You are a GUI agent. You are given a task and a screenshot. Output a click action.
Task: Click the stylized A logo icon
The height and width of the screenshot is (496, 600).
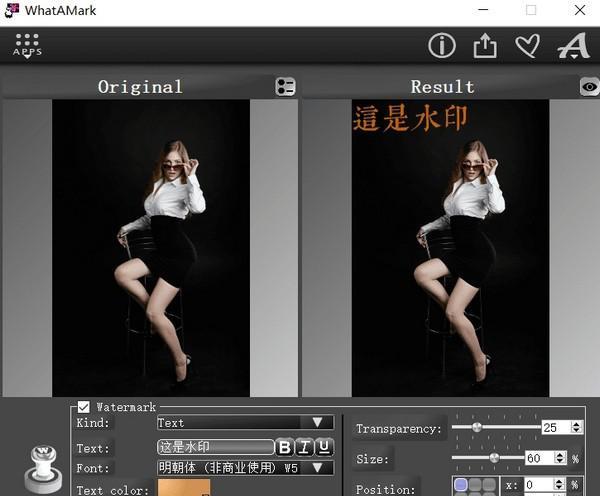pos(573,46)
